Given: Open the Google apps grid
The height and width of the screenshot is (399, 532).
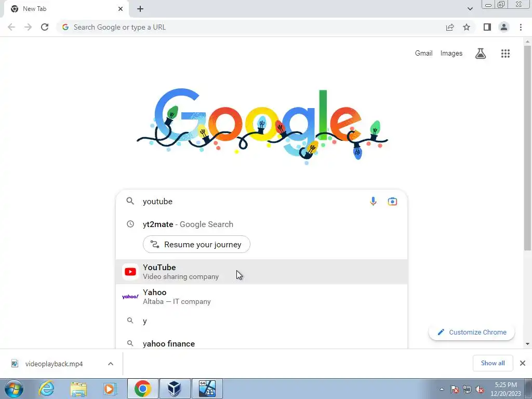Looking at the screenshot, I should [505, 54].
